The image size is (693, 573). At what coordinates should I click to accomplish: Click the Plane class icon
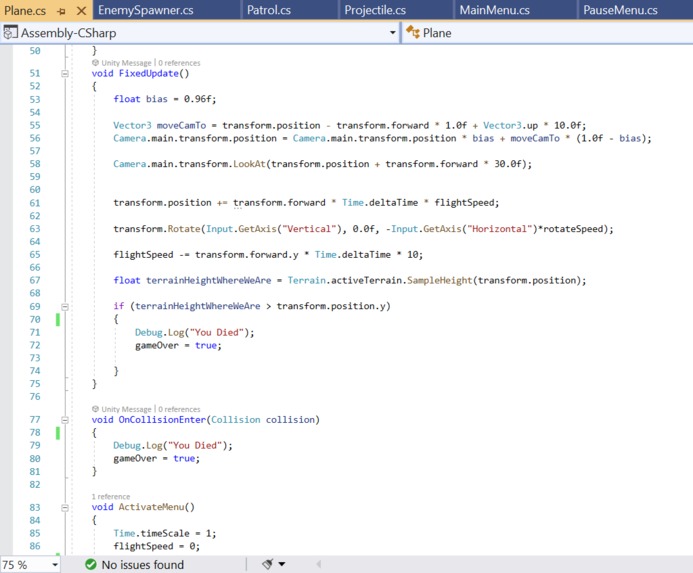(413, 32)
